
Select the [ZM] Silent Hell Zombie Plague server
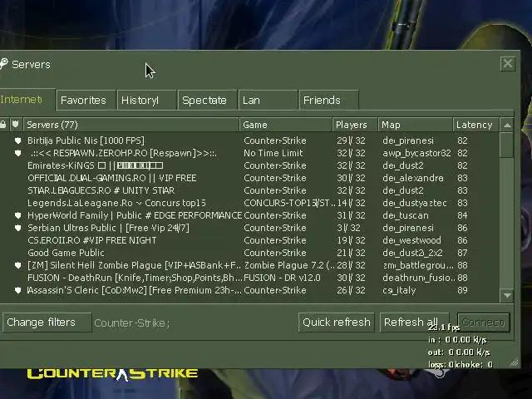click(x=249, y=265)
